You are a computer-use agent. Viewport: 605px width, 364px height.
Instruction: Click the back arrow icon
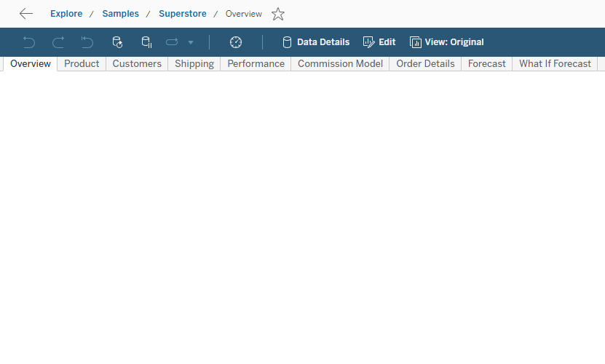click(x=26, y=14)
